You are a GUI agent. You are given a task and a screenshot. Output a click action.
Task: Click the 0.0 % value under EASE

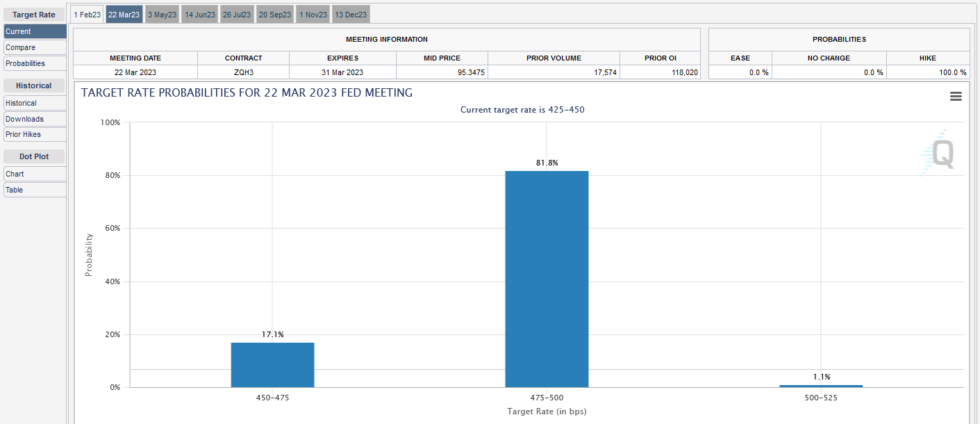pyautogui.click(x=759, y=72)
